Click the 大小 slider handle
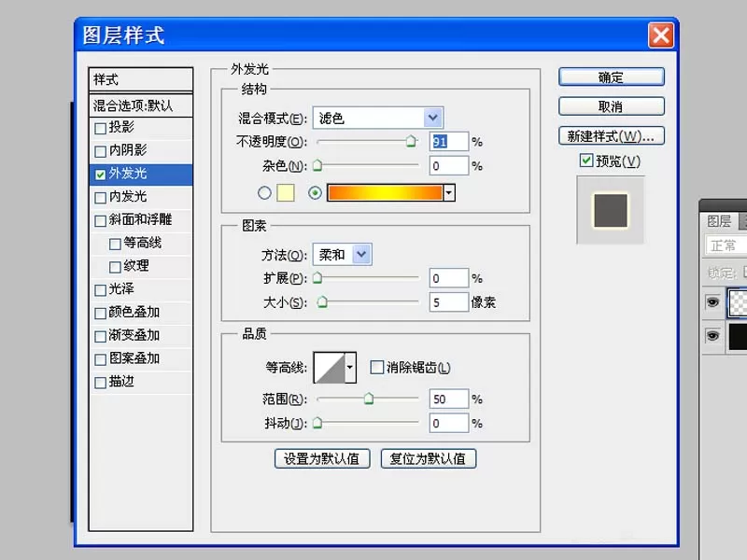The image size is (747, 560). click(322, 301)
